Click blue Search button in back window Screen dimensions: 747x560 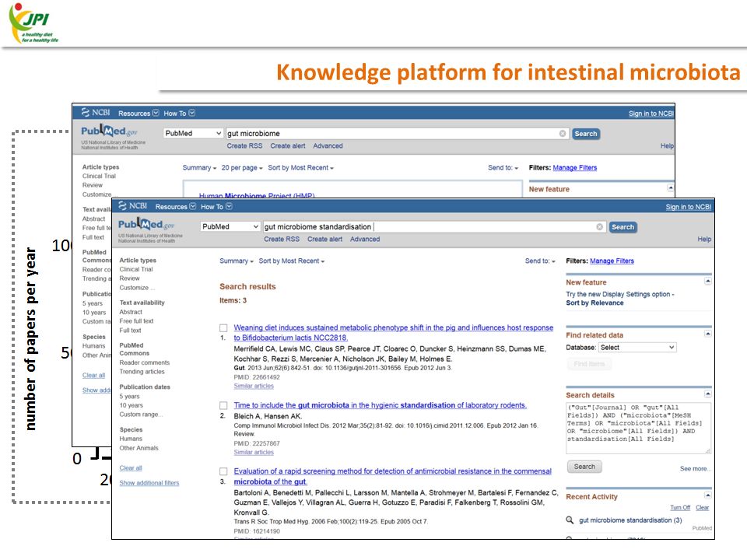(585, 134)
